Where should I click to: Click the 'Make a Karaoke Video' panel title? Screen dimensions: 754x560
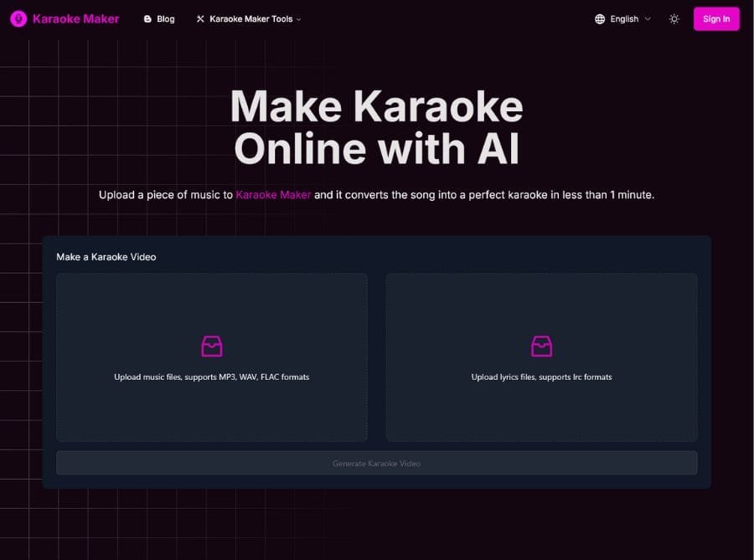point(106,257)
